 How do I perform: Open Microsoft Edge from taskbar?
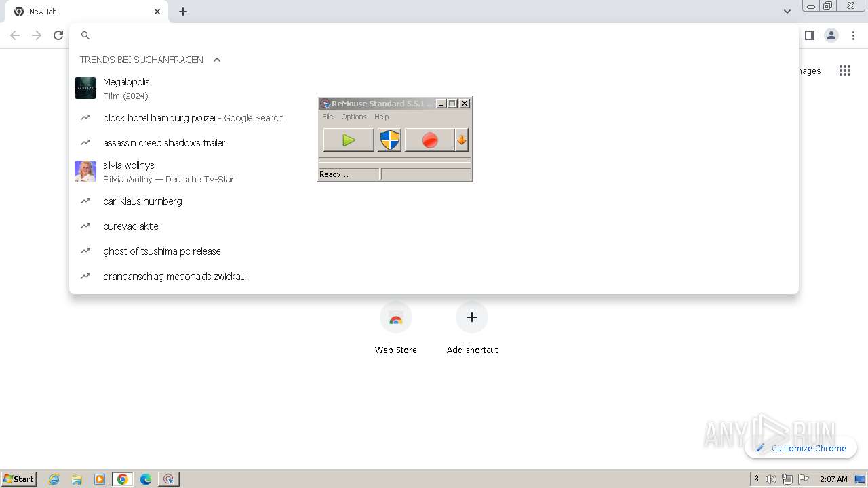coord(146,479)
